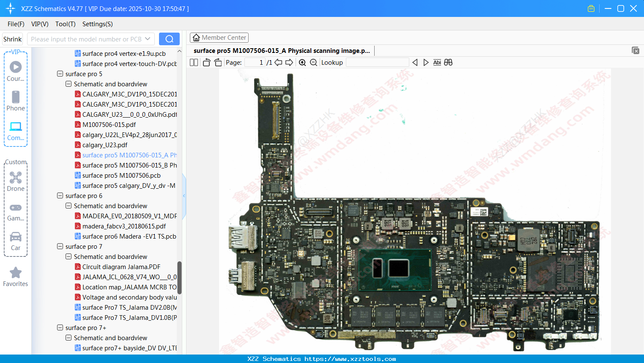This screenshot has height=363, width=644.
Task: Open calgary_U23.pdf file
Action: (105, 145)
